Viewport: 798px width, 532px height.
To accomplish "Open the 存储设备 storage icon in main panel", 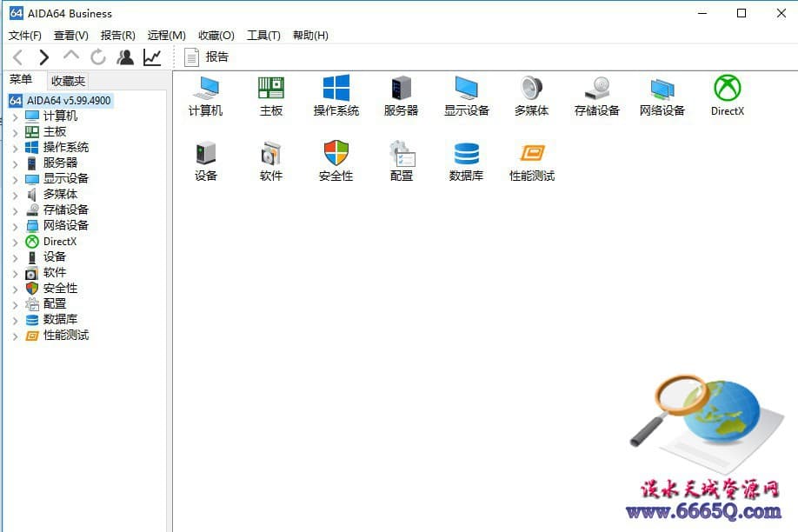I will coord(596,96).
